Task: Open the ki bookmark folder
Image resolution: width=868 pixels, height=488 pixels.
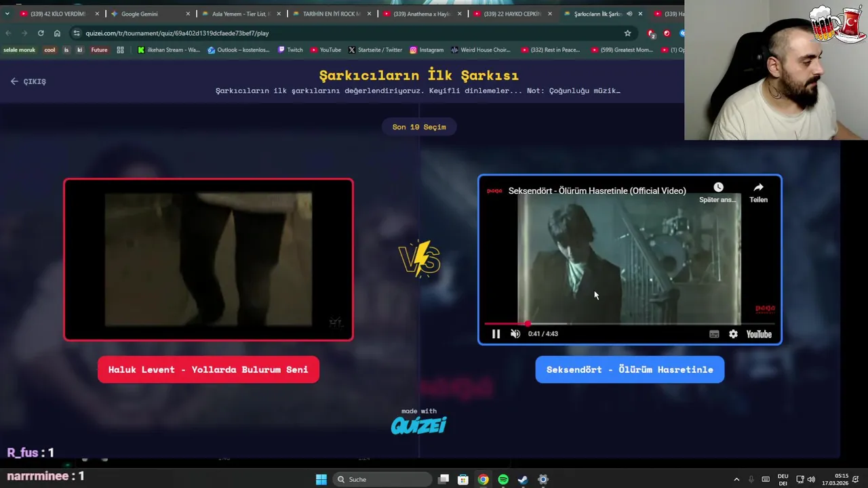Action: pos(80,49)
